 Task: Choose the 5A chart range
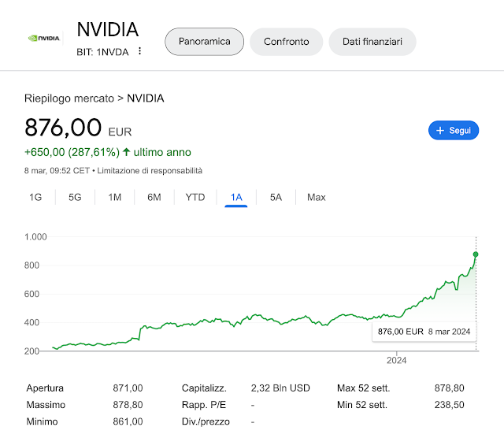(x=276, y=197)
